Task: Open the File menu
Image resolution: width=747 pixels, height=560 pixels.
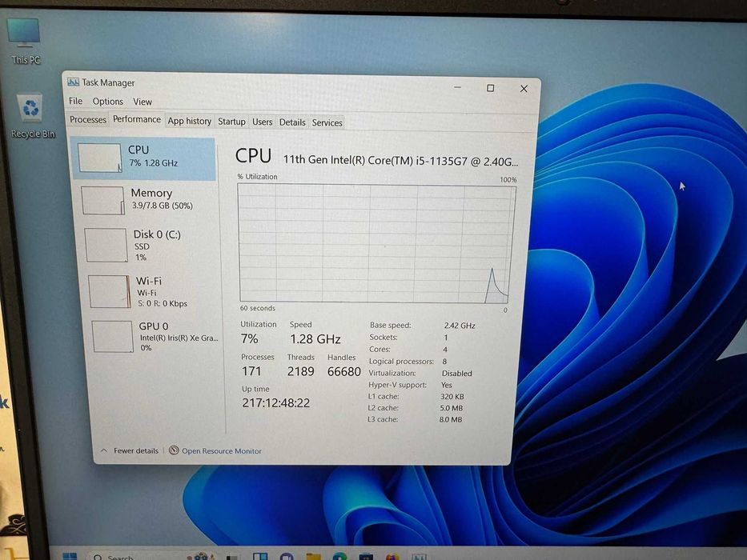Action: (75, 101)
